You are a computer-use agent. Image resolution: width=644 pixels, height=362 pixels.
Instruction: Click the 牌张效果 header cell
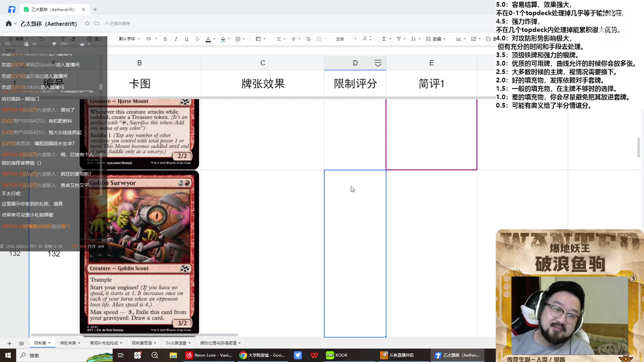pyautogui.click(x=263, y=83)
